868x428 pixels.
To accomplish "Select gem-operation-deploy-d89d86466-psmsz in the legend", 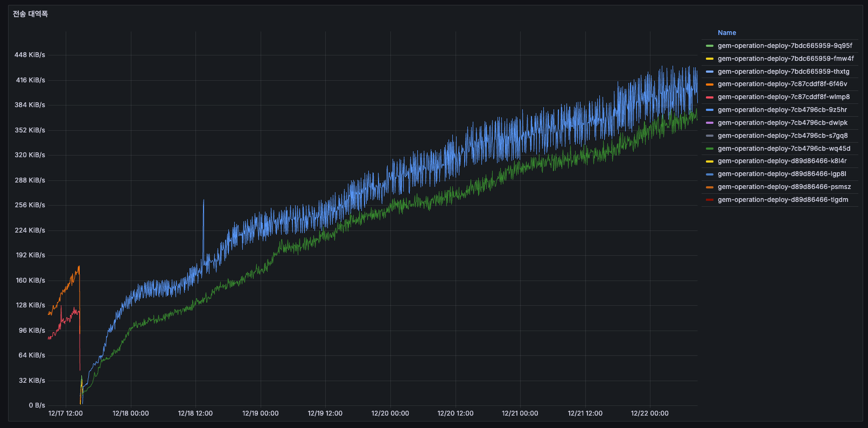I will pos(784,187).
